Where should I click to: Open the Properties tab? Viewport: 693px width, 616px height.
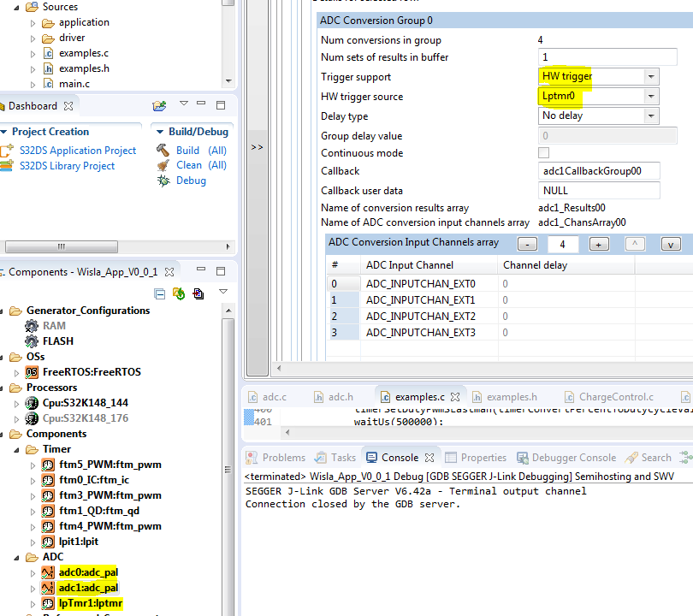click(475, 458)
